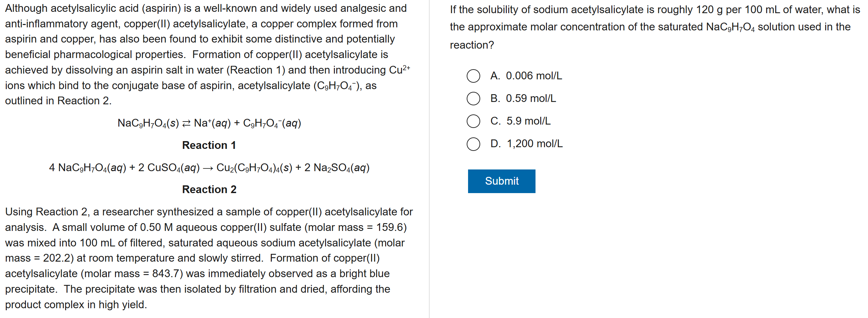Viewport: 868px width, 318px height.
Task: Choose radio option C circle
Action: [473, 121]
